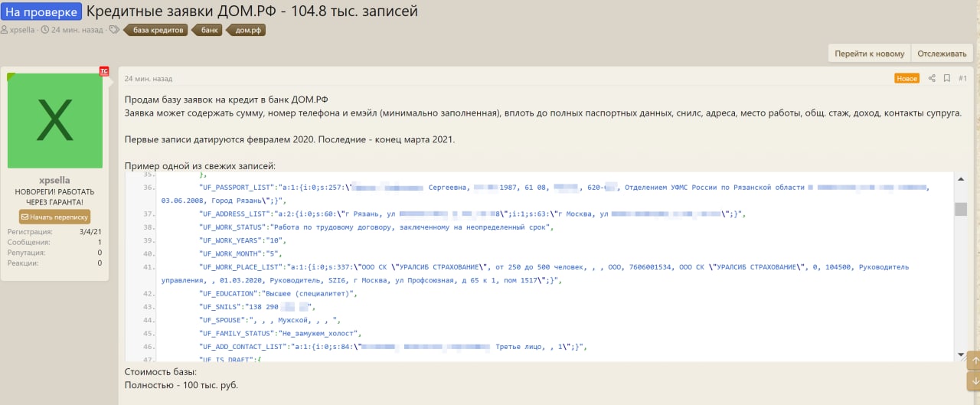Click the page scroll-to-top arrow button
This screenshot has height=405, width=980.
[x=974, y=359]
